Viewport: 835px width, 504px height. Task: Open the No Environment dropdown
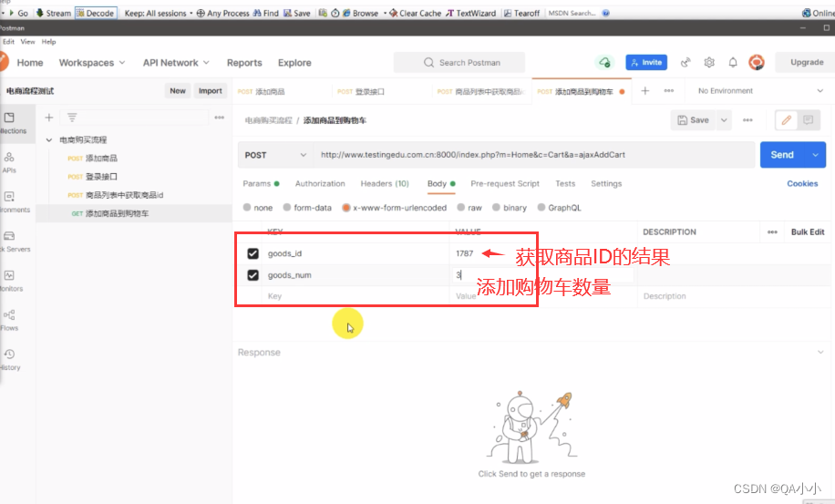pyautogui.click(x=760, y=91)
